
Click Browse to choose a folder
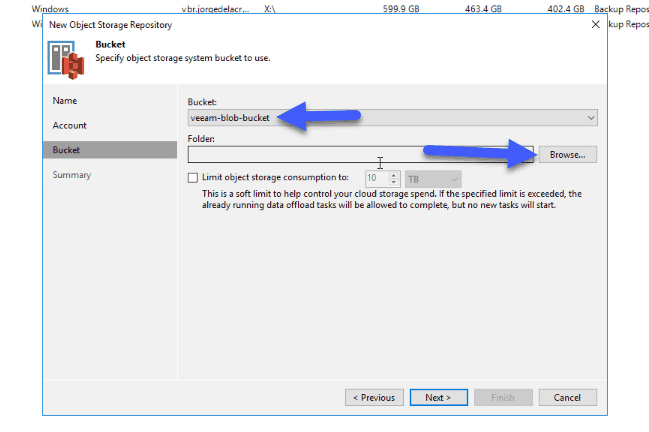click(x=567, y=155)
